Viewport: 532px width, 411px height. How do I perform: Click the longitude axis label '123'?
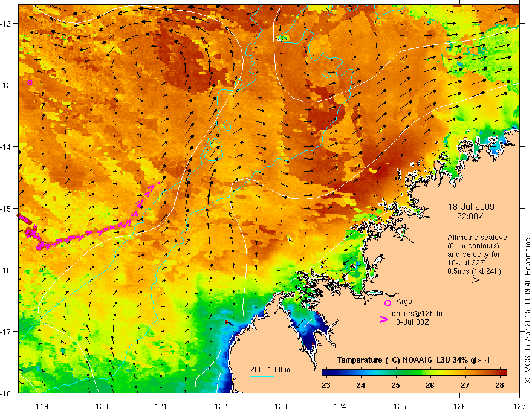pos(281,406)
